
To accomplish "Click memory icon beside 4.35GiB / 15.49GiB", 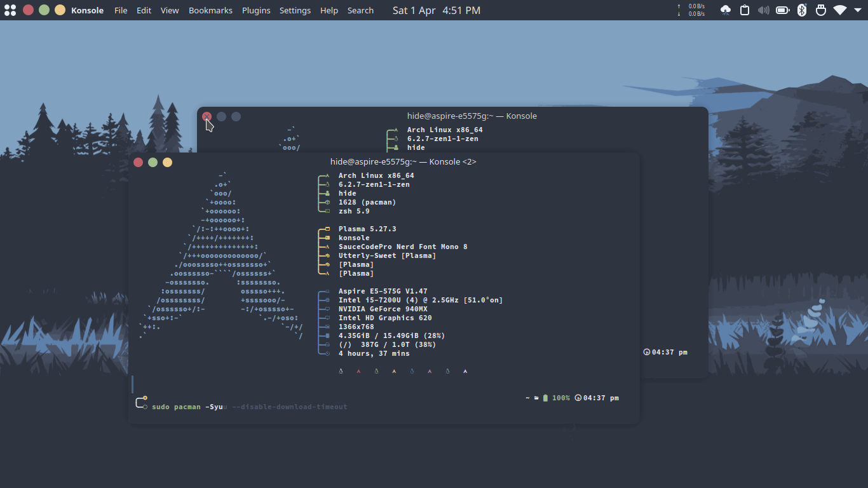I will [x=327, y=335].
